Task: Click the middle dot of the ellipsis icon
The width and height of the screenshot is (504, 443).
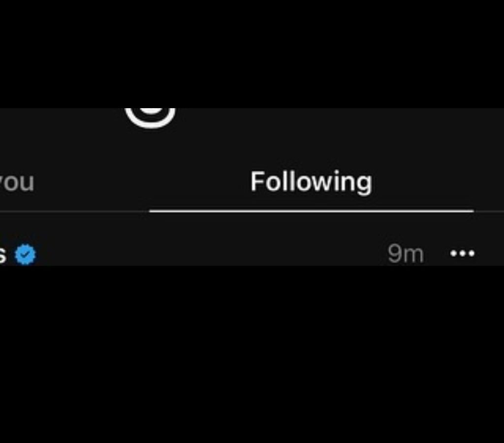Action: click(x=462, y=254)
